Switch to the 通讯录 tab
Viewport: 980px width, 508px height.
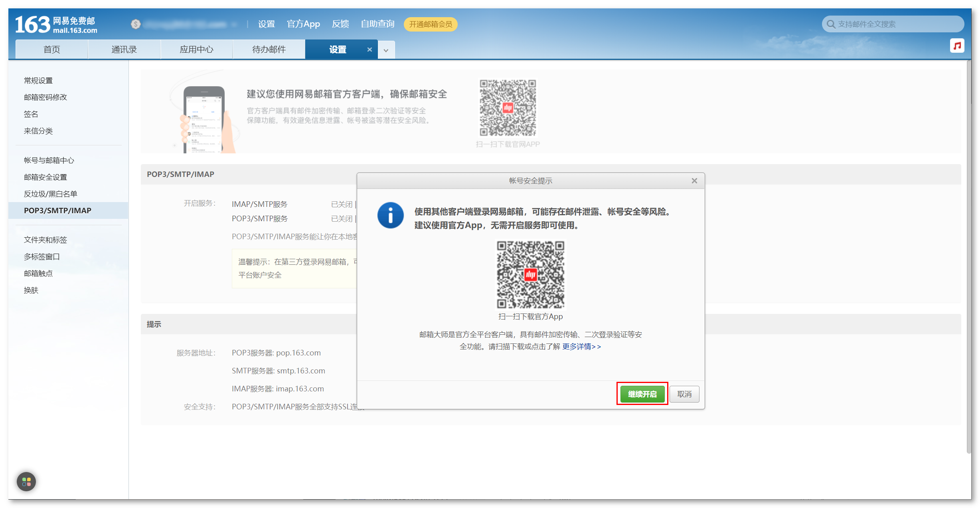124,50
